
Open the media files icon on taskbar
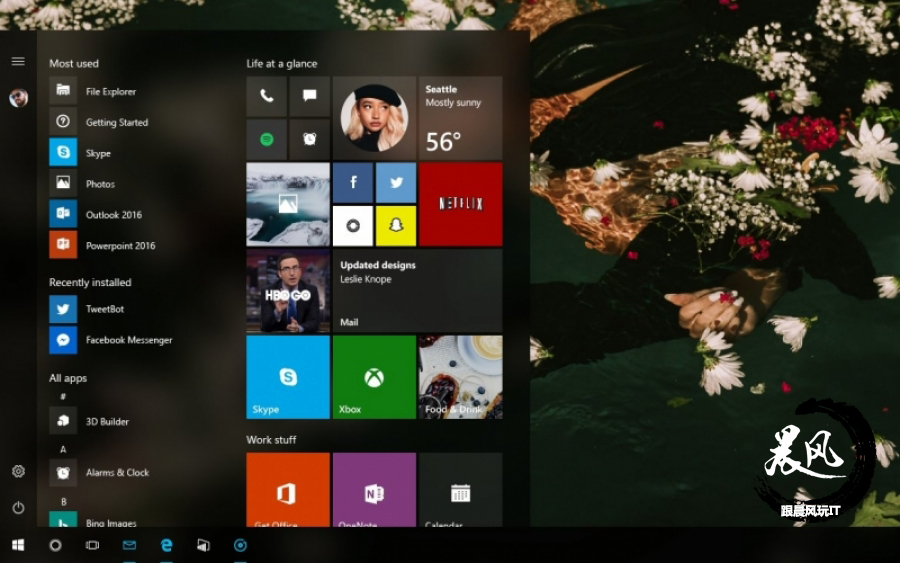(x=203, y=545)
